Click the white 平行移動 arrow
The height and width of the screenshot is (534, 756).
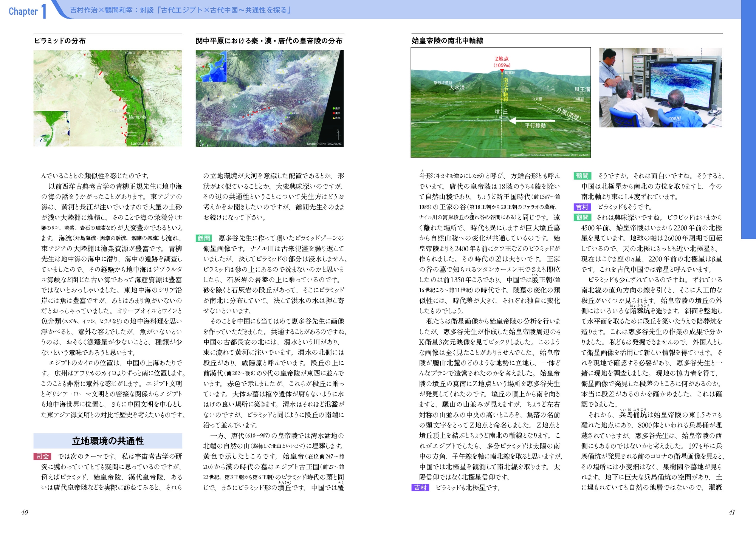pos(531,121)
